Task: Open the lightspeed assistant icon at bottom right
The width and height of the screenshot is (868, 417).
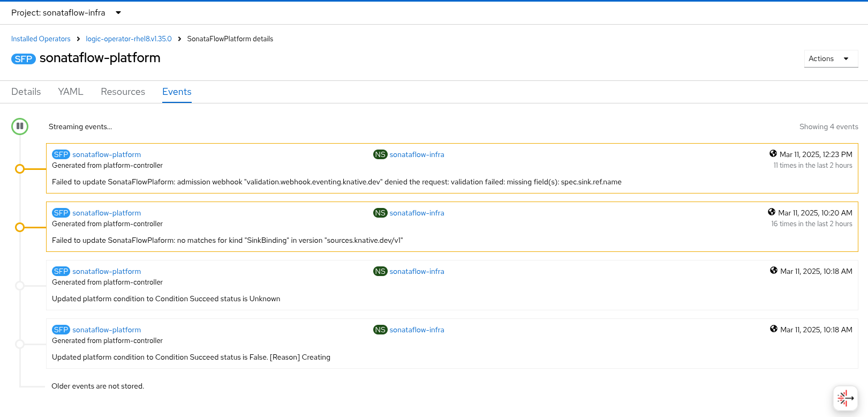Action: click(x=846, y=398)
